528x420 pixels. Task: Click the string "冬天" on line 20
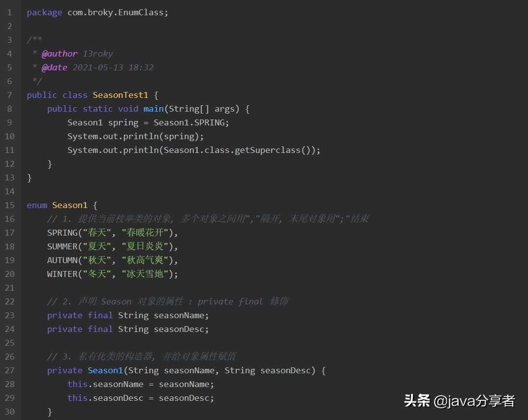pos(97,274)
